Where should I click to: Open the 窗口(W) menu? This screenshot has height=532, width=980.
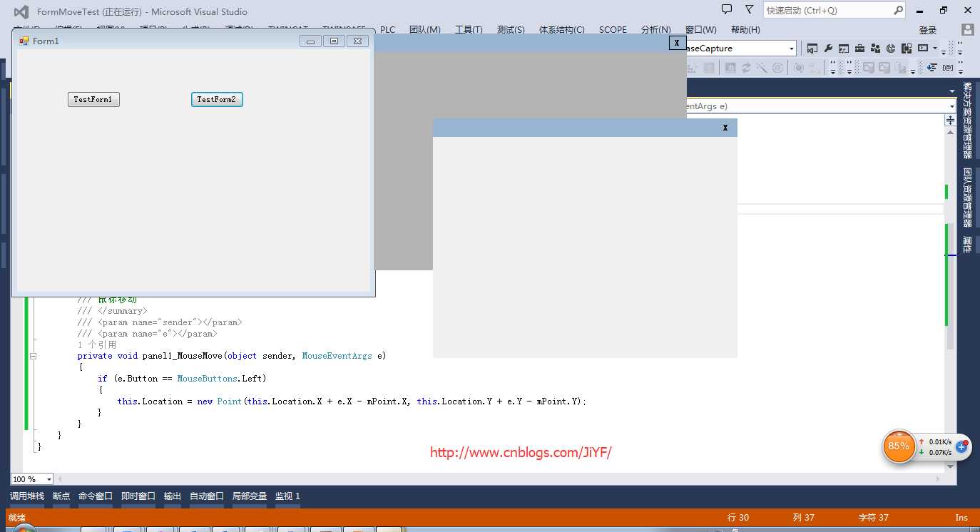pyautogui.click(x=702, y=30)
